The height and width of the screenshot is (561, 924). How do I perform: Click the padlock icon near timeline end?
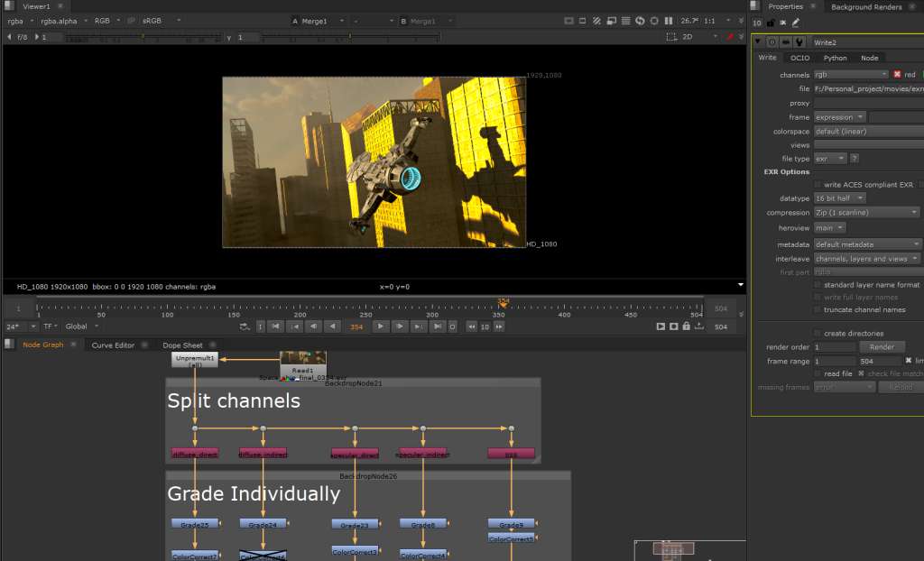(686, 326)
